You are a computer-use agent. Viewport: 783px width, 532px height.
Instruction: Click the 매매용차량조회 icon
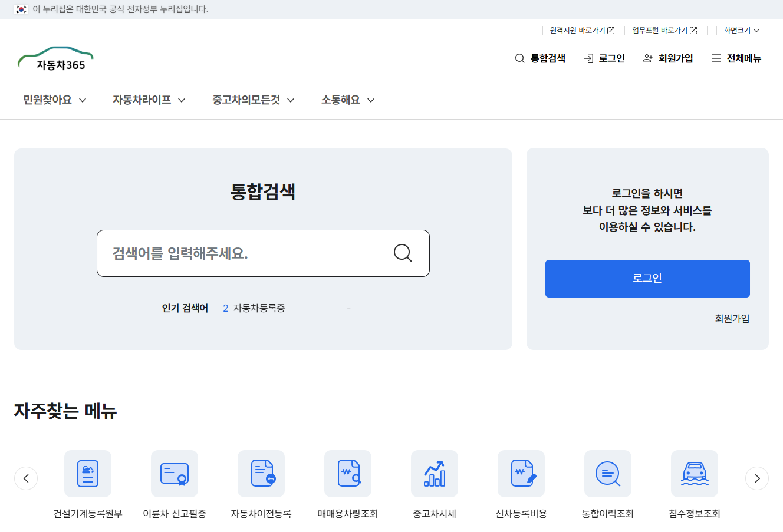pos(347,473)
